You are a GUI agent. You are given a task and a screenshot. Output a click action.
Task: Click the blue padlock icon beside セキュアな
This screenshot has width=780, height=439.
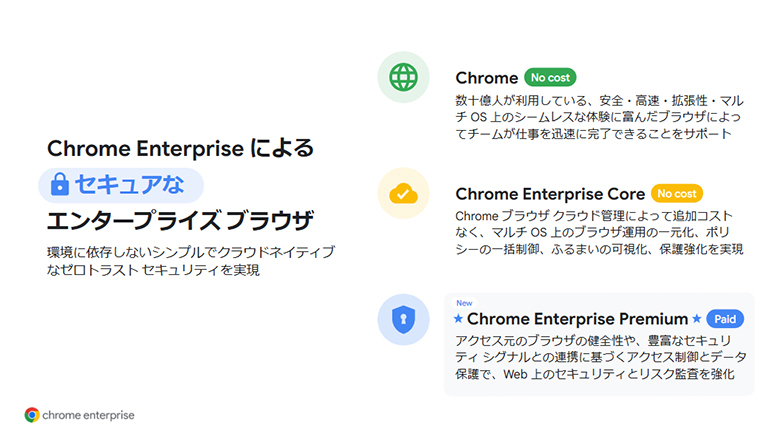coord(60,185)
